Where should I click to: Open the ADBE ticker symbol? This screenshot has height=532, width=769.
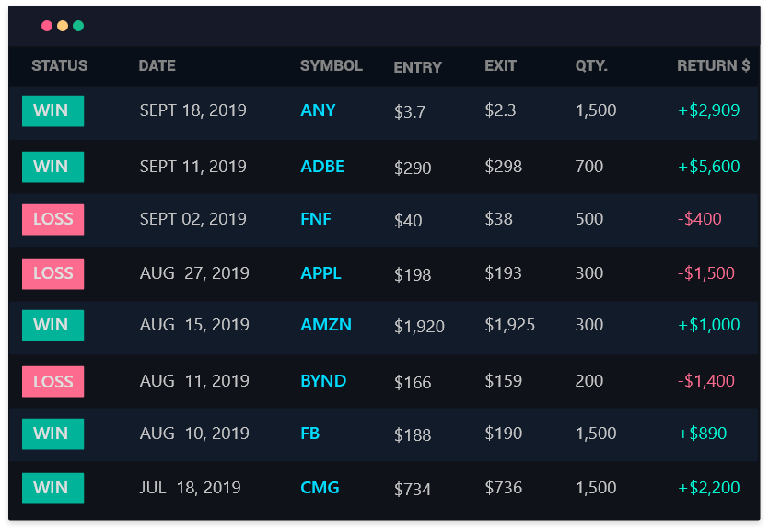[322, 167]
